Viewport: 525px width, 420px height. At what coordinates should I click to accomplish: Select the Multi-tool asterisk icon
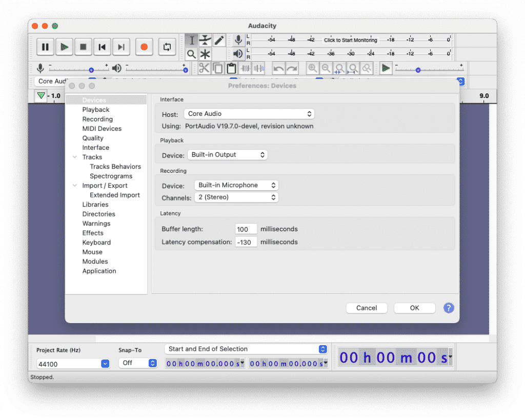(205, 54)
